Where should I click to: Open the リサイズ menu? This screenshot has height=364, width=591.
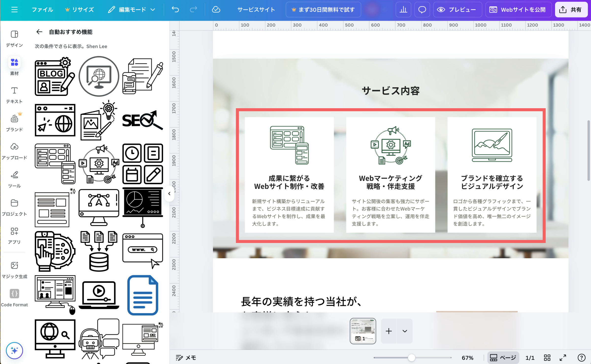tap(79, 10)
